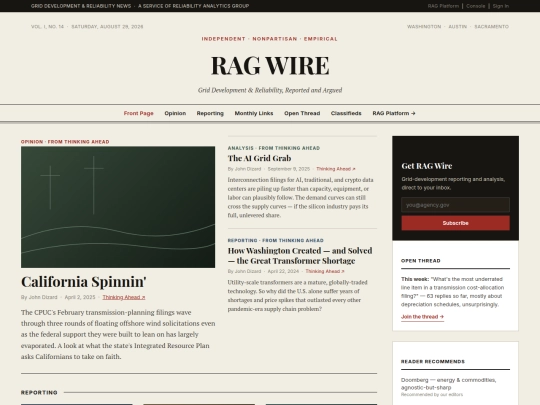Image resolution: width=540 pixels, height=405 pixels.
Task: Click the RAG WIRE masthead title
Action: point(270,65)
